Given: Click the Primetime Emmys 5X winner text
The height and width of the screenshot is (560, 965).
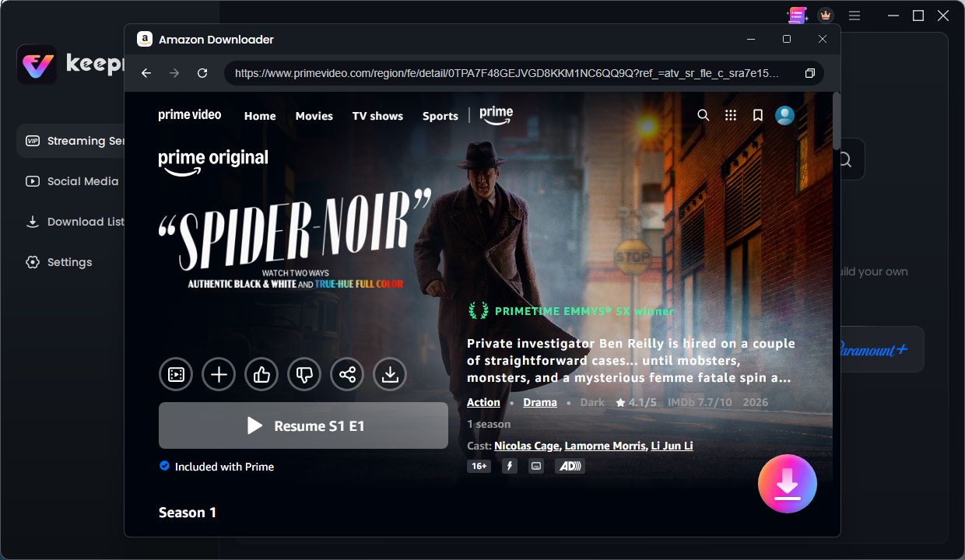Looking at the screenshot, I should [x=584, y=311].
